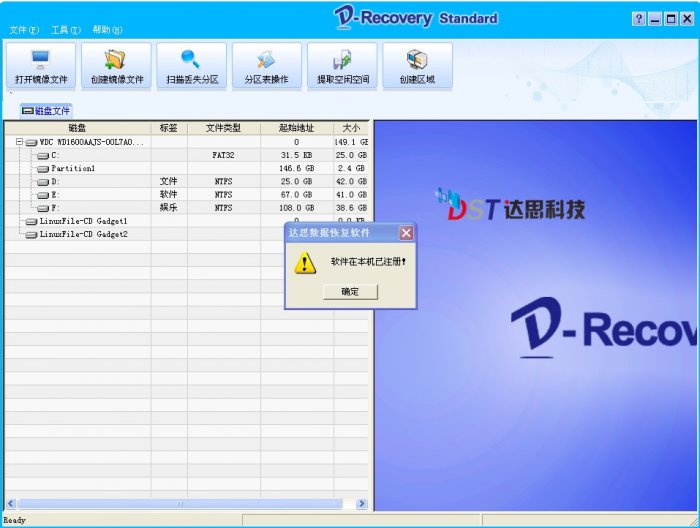
Task: Click the E: partition drive icon
Action: 43,195
